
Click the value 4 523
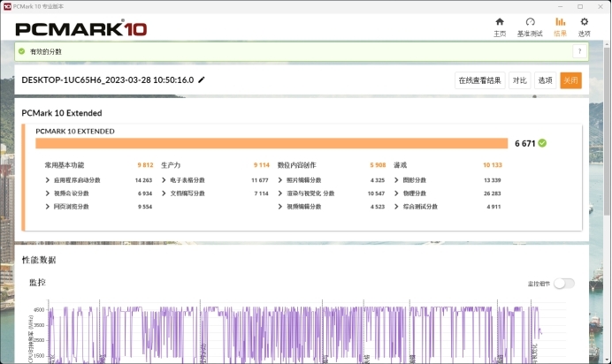[x=378, y=207]
